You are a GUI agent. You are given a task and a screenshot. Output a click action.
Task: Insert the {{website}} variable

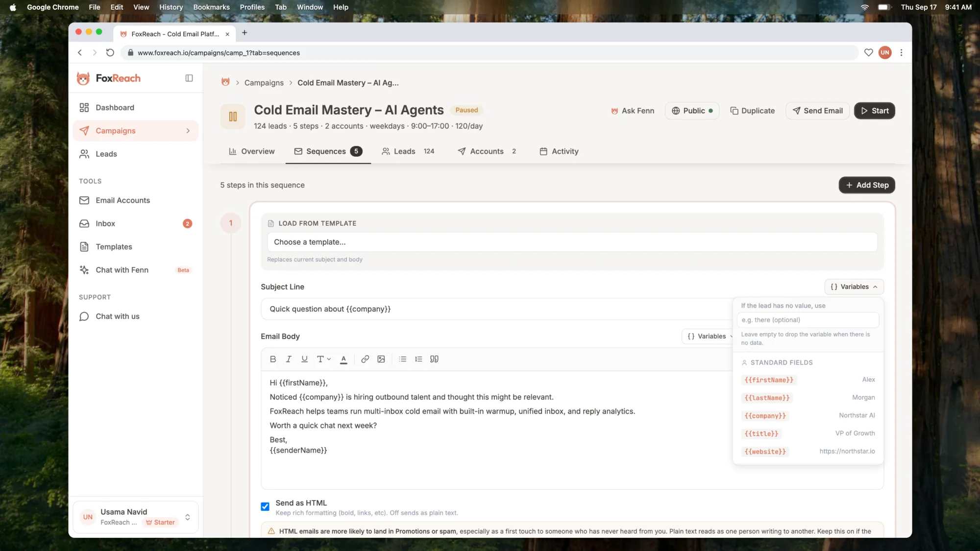pyautogui.click(x=808, y=452)
